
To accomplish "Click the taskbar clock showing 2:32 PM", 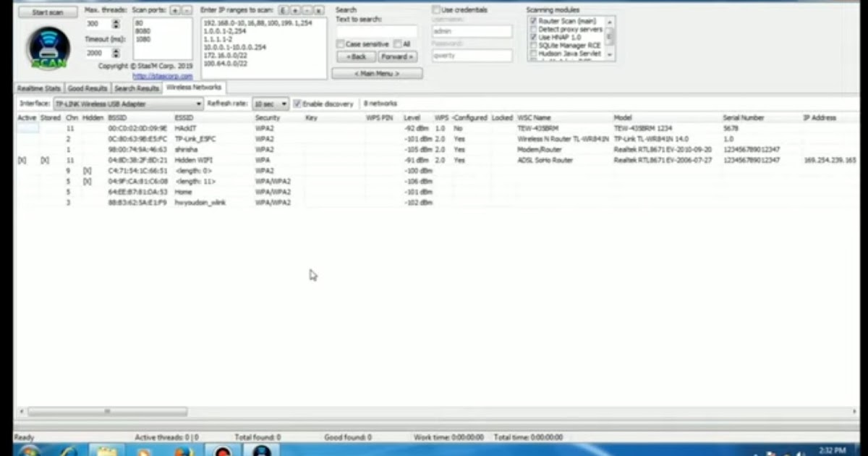I will point(833,450).
